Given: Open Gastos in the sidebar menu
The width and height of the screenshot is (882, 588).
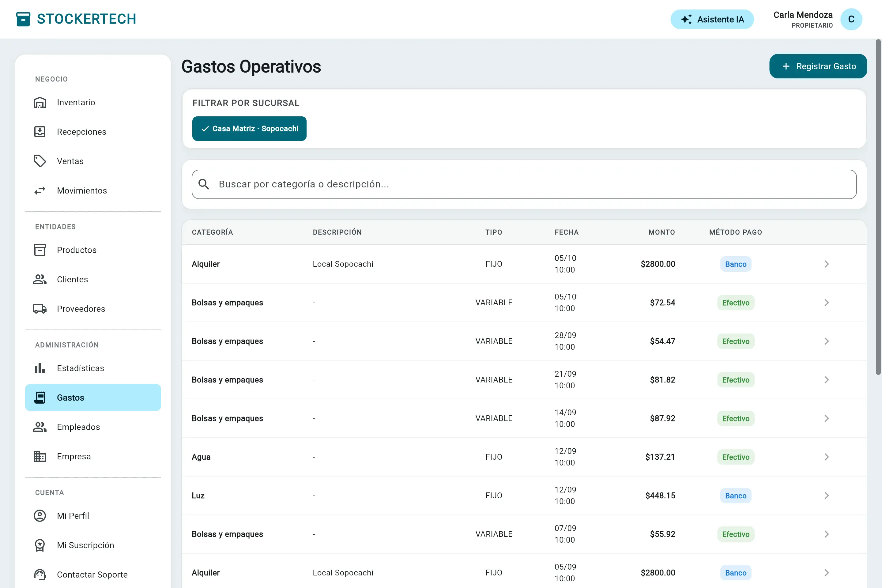Looking at the screenshot, I should tap(93, 398).
